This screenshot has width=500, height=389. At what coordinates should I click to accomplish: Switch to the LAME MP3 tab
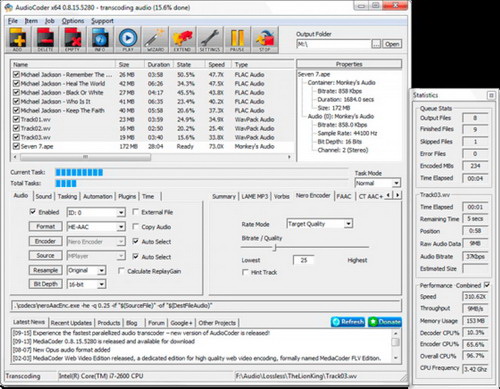click(255, 196)
